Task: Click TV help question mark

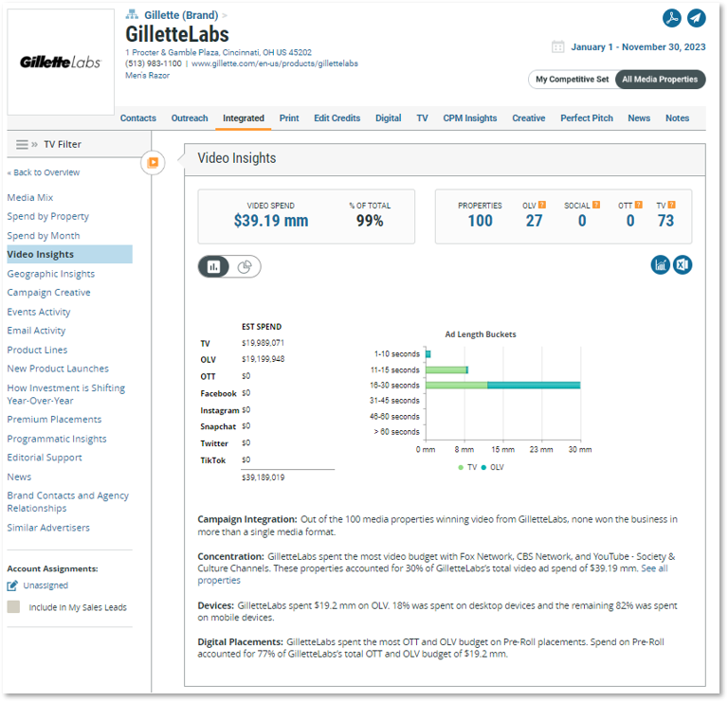Action: tap(671, 205)
